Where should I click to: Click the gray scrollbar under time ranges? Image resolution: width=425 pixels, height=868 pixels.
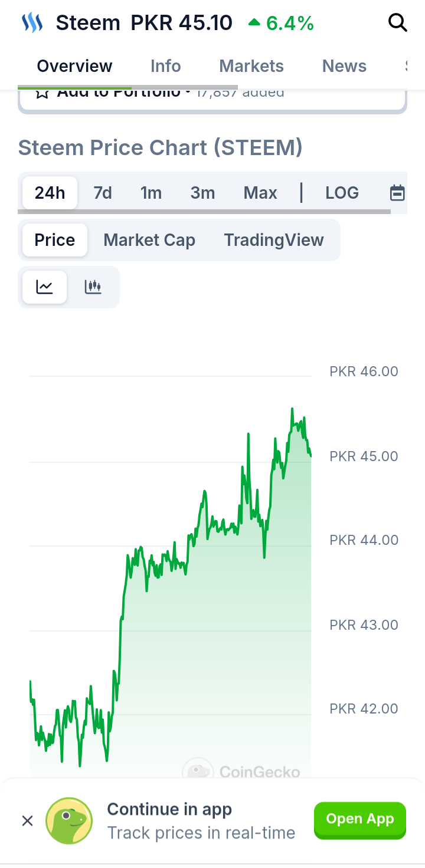(204, 211)
